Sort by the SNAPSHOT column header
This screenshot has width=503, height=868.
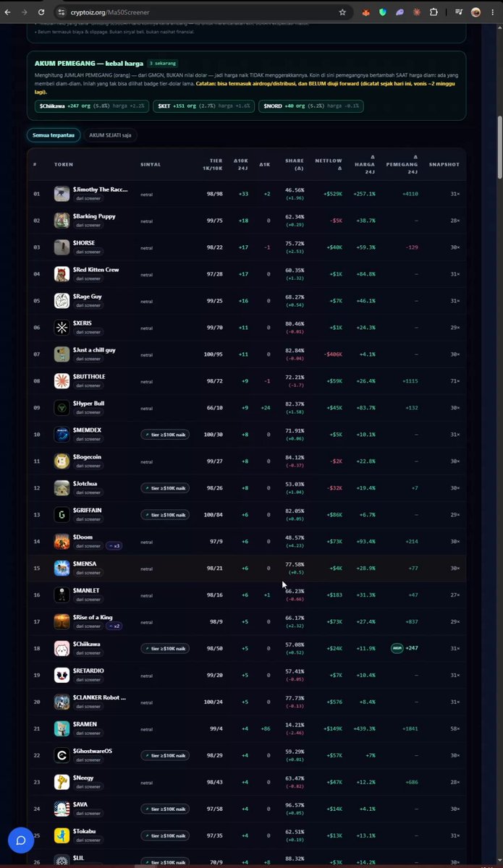pos(444,165)
